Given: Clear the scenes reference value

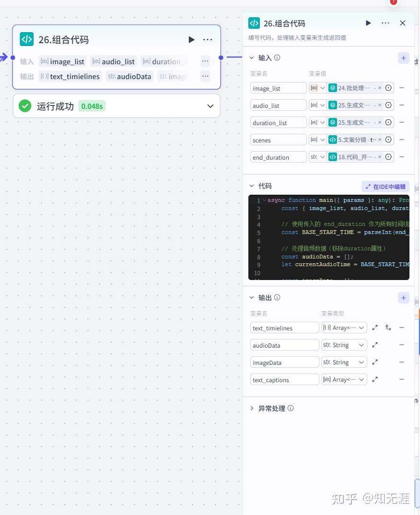Looking at the screenshot, I should pos(380,140).
